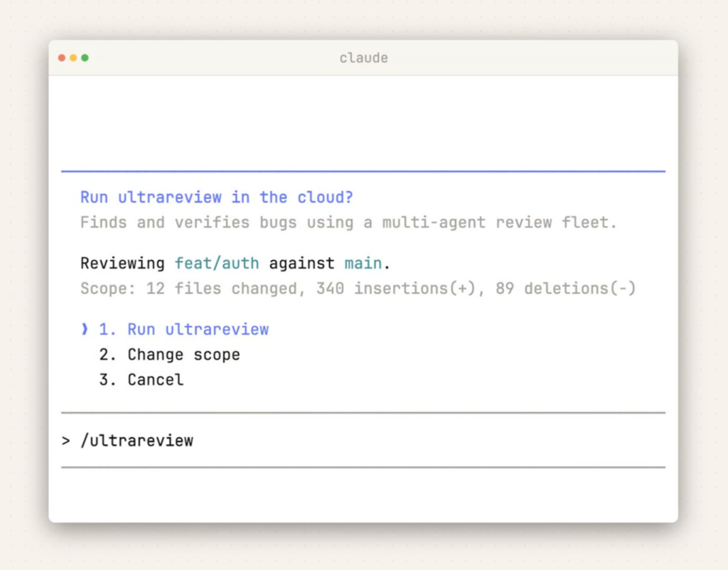Click the gray divider line below the prompt
The width and height of the screenshot is (728, 570).
tap(363, 467)
